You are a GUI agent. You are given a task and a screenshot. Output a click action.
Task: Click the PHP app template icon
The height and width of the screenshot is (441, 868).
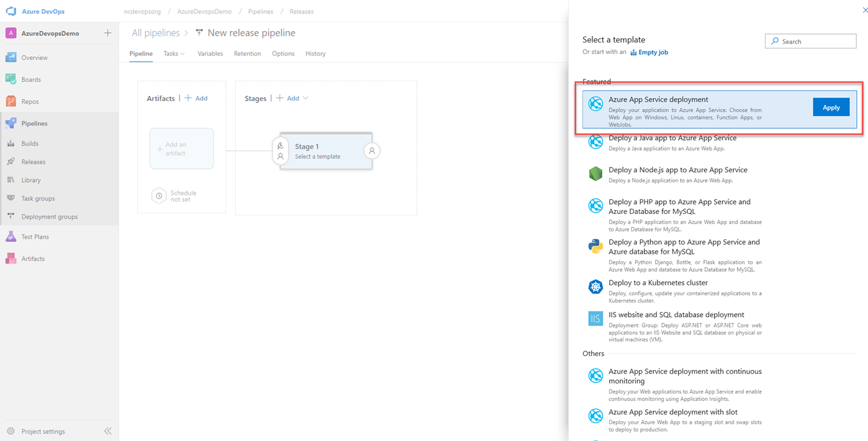(595, 206)
